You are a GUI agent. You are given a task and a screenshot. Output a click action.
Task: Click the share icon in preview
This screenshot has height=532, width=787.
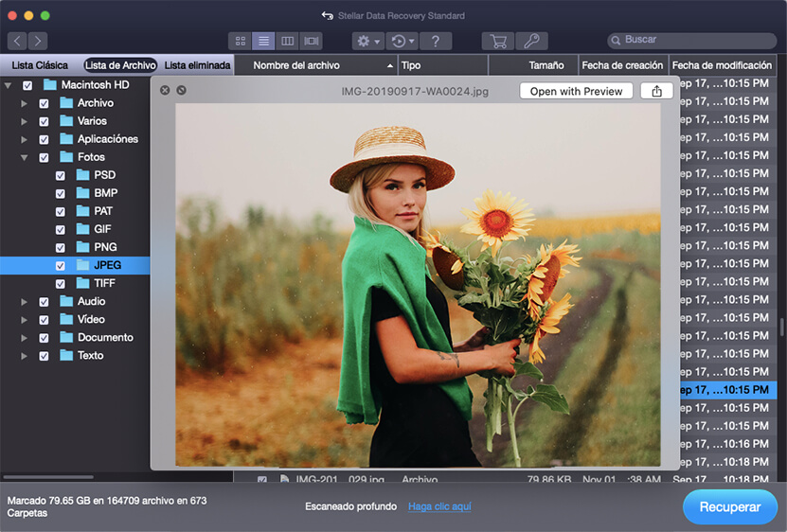coord(656,91)
